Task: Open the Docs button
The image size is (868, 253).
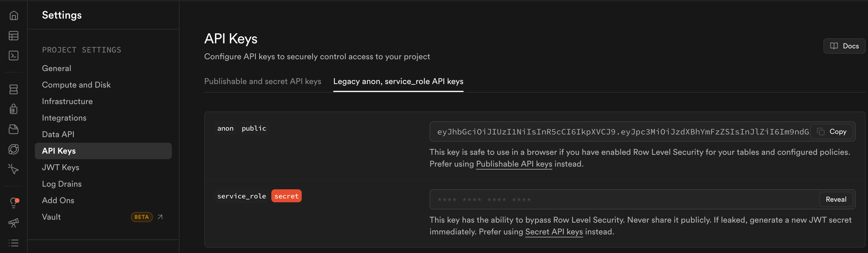Action: [x=844, y=46]
